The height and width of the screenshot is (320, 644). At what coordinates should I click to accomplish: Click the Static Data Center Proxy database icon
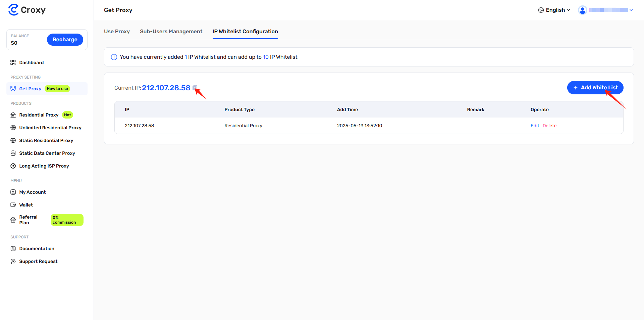click(13, 153)
